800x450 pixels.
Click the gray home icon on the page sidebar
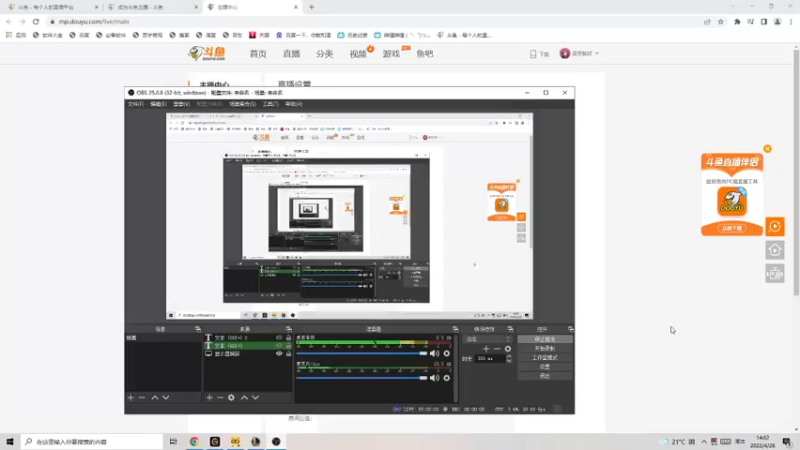pos(775,250)
